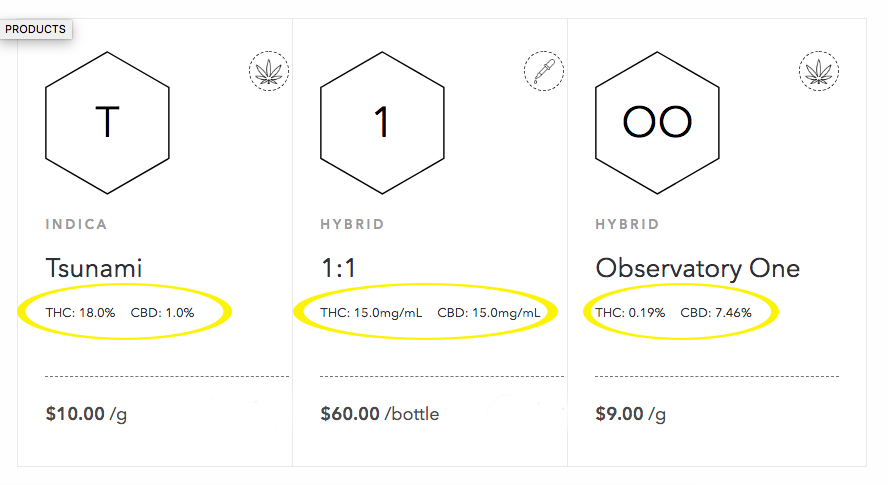Open the Observatory One product title

[x=698, y=269]
